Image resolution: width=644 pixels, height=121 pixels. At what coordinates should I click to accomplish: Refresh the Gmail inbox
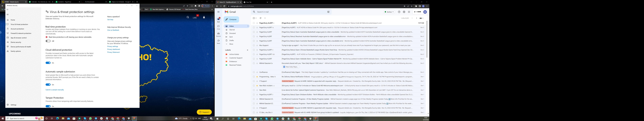click(261, 18)
